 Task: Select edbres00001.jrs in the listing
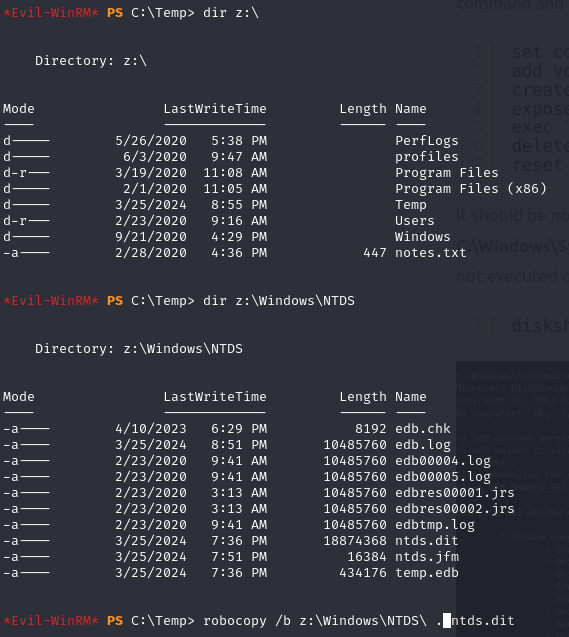click(x=454, y=493)
